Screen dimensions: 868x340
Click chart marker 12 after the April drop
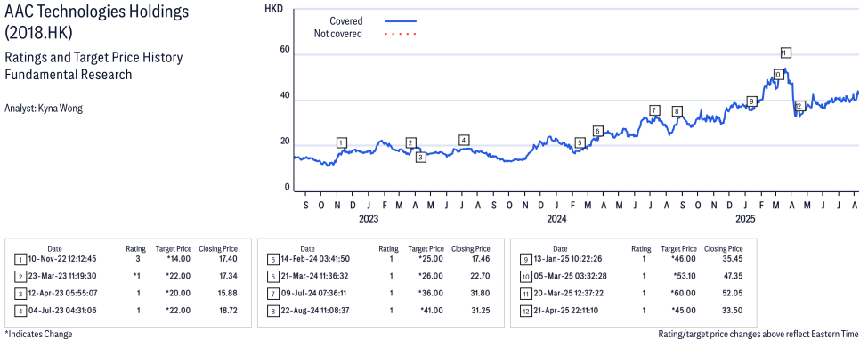click(x=799, y=106)
